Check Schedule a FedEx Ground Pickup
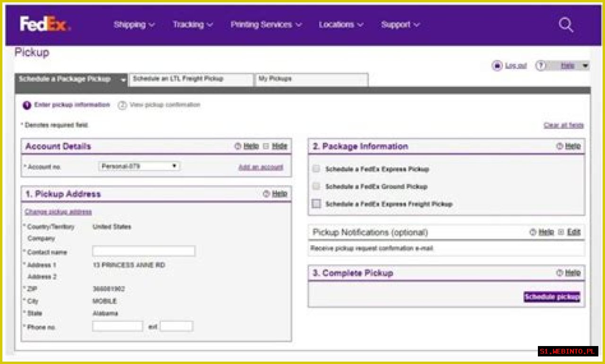This screenshot has height=364, width=605. pyautogui.click(x=316, y=186)
